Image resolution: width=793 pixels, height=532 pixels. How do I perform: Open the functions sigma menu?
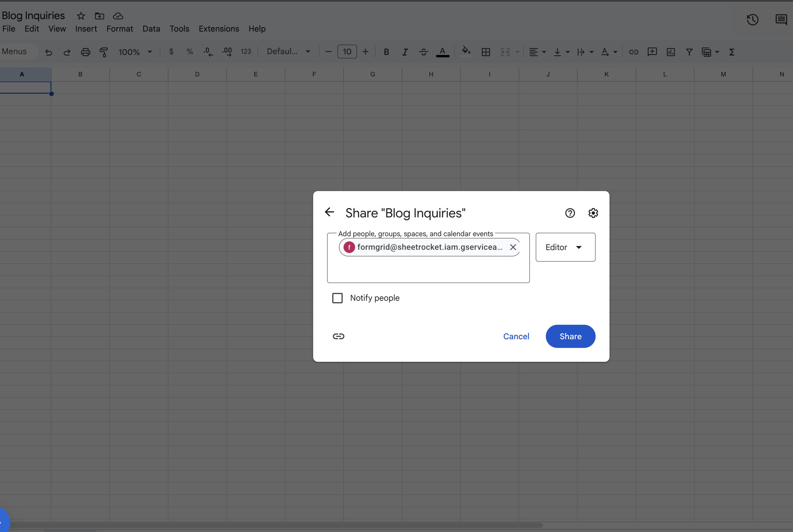[732, 52]
